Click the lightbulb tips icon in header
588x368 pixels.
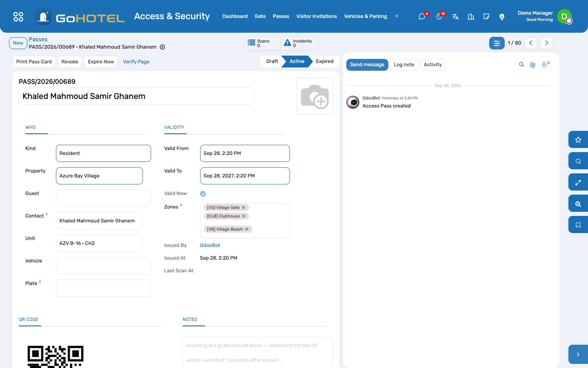[502, 16]
